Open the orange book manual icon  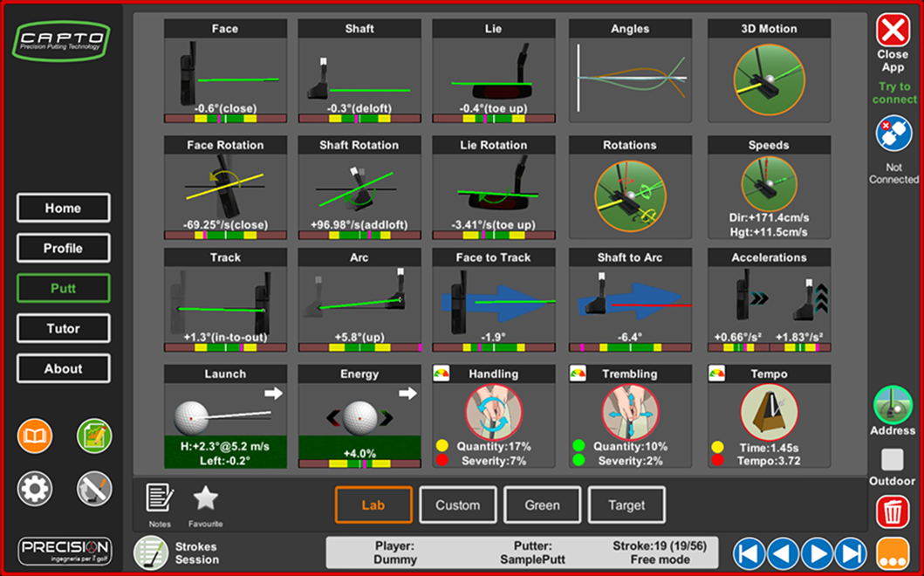[35, 436]
